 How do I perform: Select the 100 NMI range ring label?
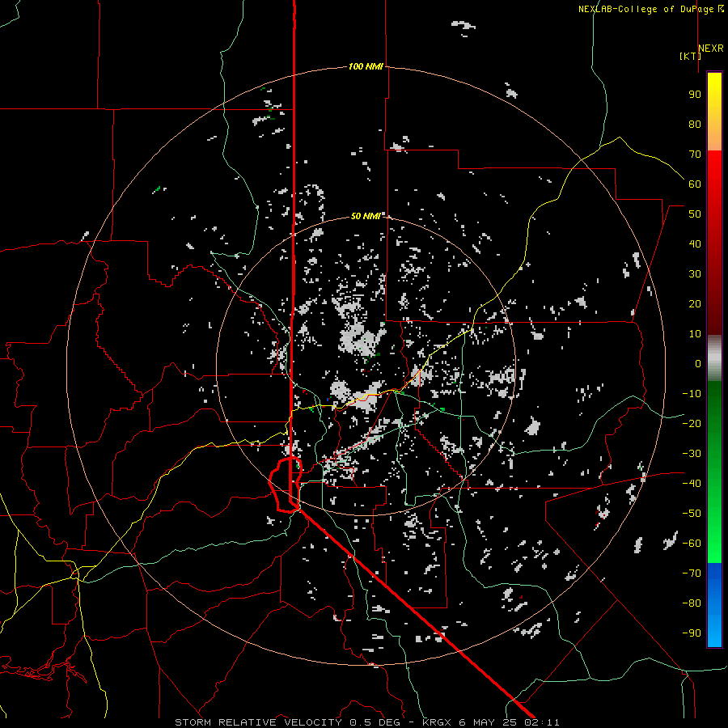click(366, 66)
